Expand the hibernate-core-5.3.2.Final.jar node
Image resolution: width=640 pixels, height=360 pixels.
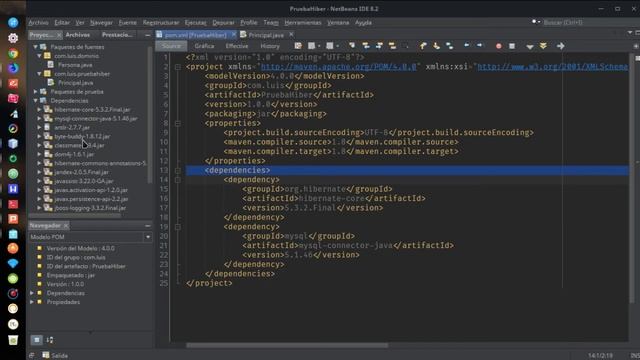tap(40, 109)
